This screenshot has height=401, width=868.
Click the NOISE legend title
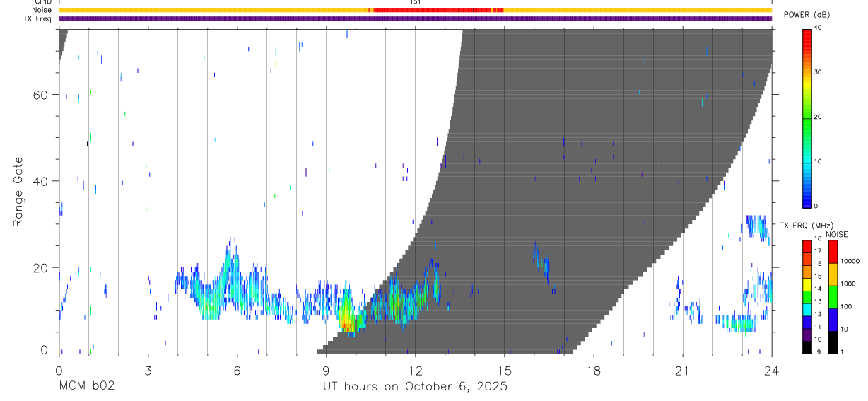[837, 234]
